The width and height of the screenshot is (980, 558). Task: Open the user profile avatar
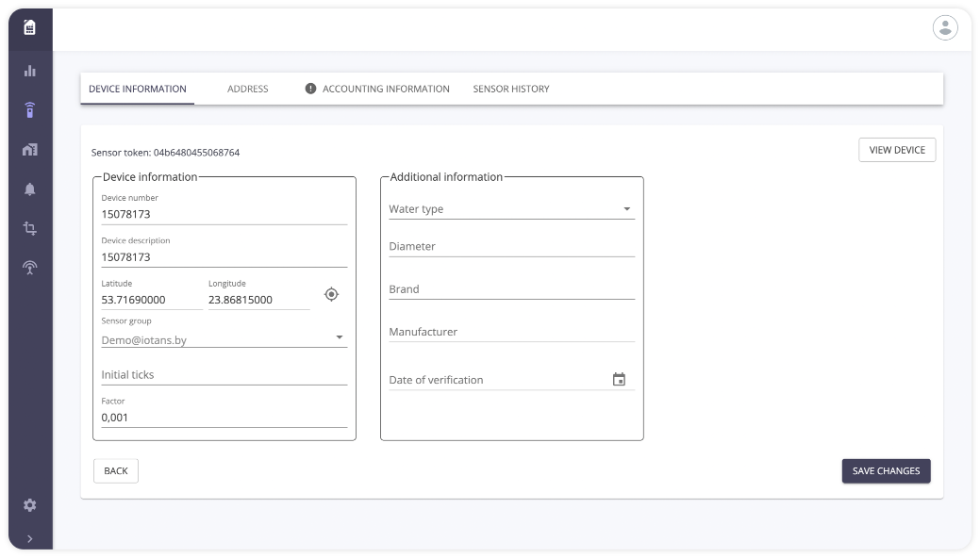point(945,28)
